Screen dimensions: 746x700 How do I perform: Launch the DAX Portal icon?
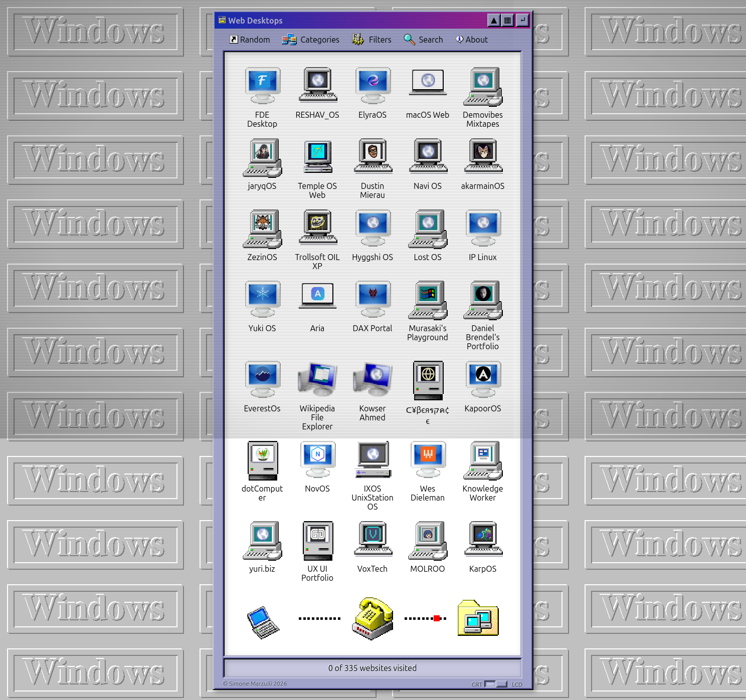tap(372, 300)
